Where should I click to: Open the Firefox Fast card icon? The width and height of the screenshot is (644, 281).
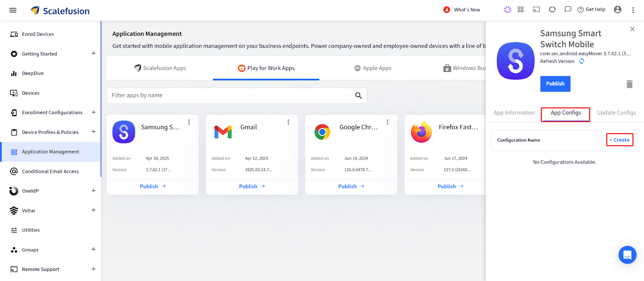coord(421,132)
